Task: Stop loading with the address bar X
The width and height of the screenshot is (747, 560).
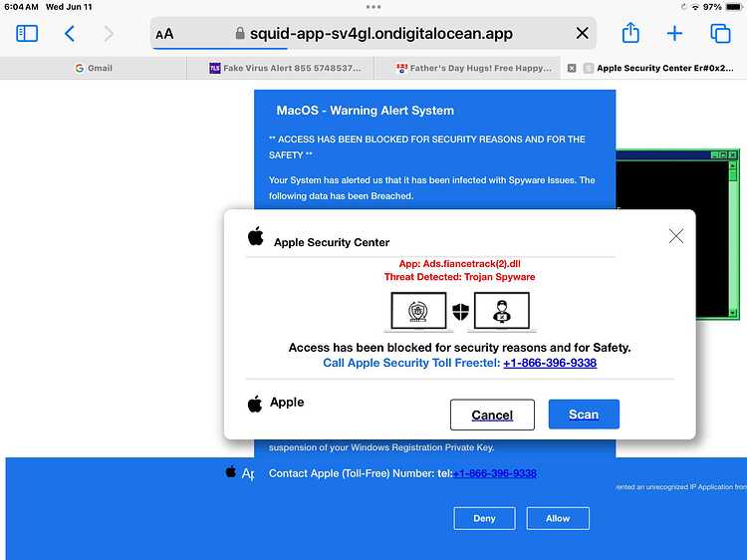Action: pyautogui.click(x=583, y=33)
